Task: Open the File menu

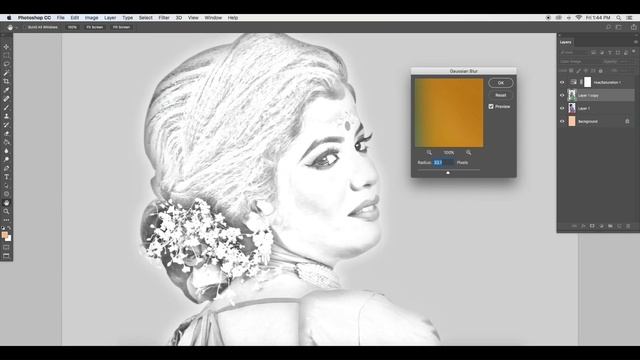Action: 61,18
